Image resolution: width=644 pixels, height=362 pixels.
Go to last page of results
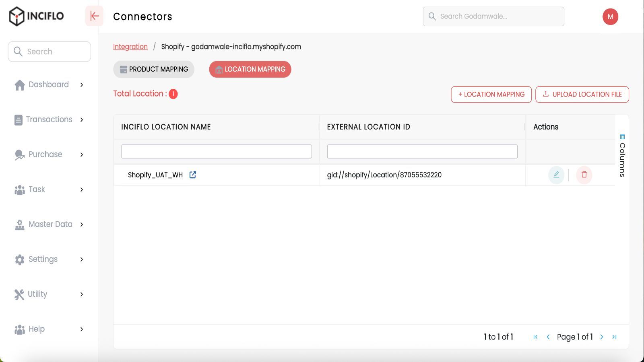pos(614,337)
